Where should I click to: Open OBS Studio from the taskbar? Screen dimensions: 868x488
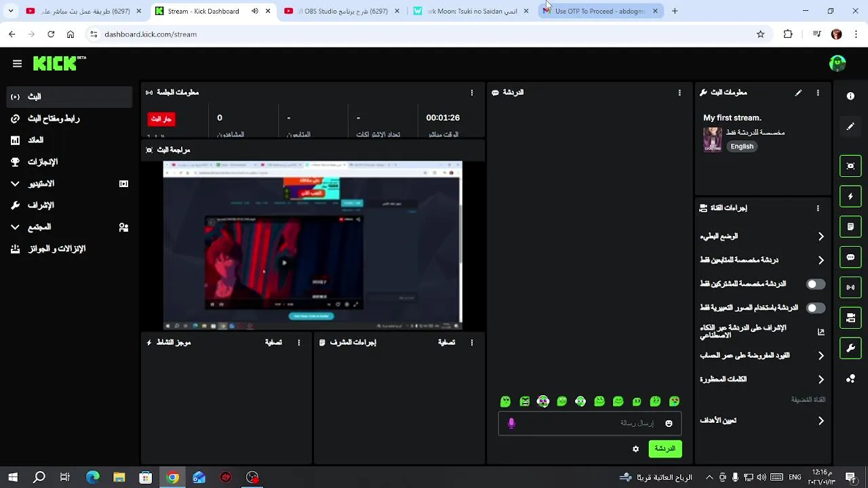[252, 477]
